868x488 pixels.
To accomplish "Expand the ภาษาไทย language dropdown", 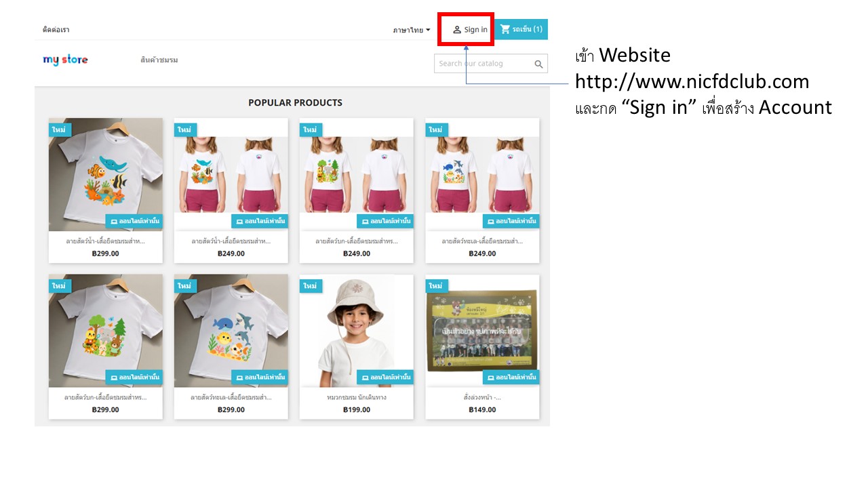I will click(412, 30).
